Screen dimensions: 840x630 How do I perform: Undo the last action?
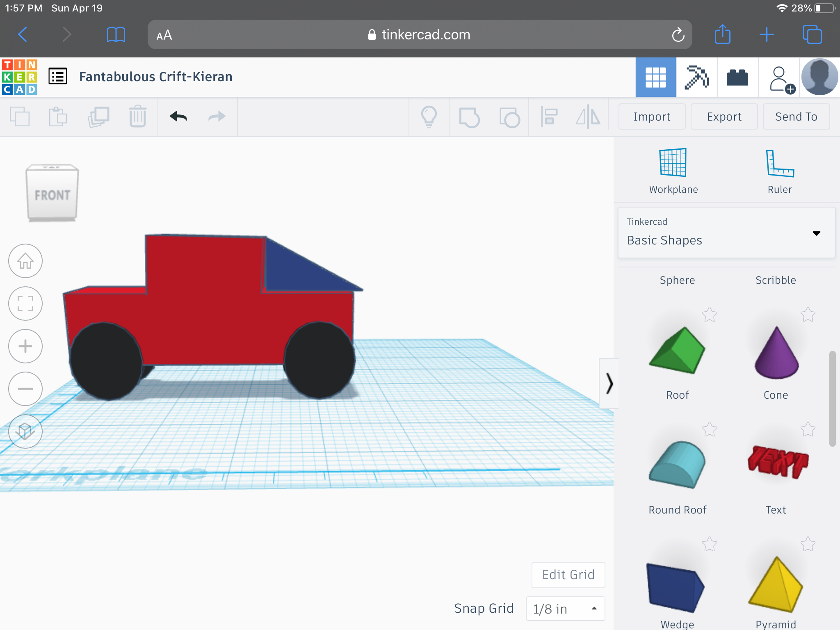tap(178, 117)
